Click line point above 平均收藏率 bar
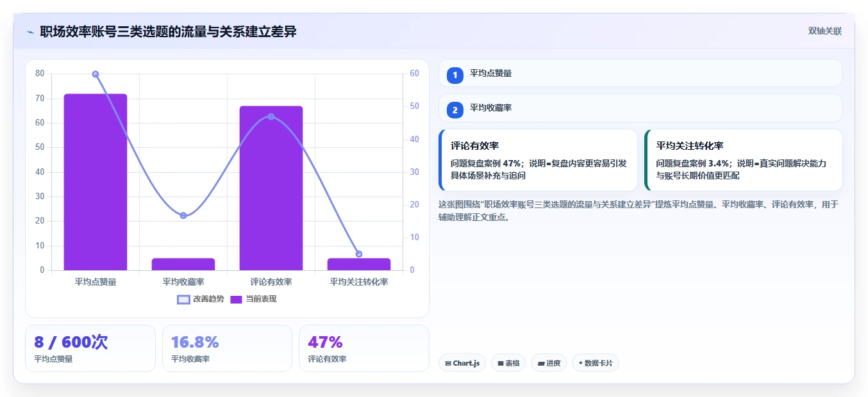 (x=183, y=216)
